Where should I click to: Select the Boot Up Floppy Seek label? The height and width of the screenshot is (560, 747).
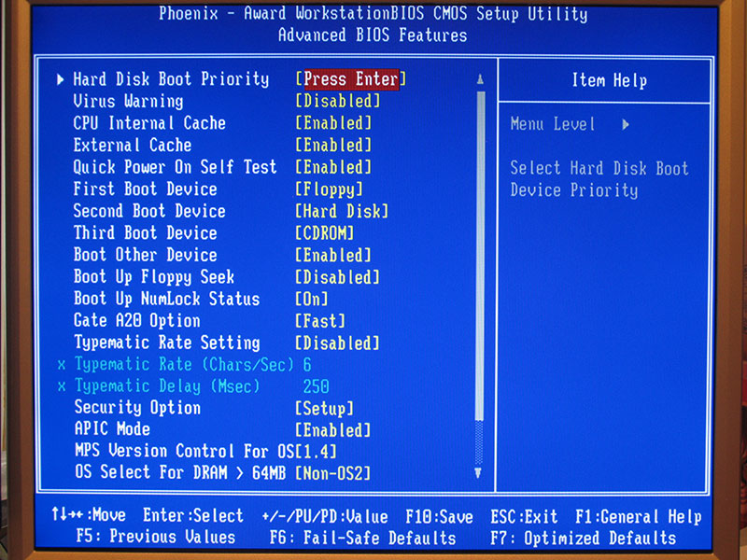point(154,277)
